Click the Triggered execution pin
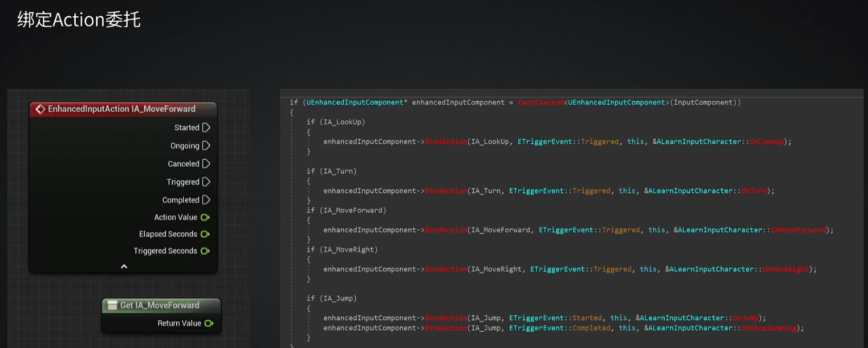 coord(206,182)
